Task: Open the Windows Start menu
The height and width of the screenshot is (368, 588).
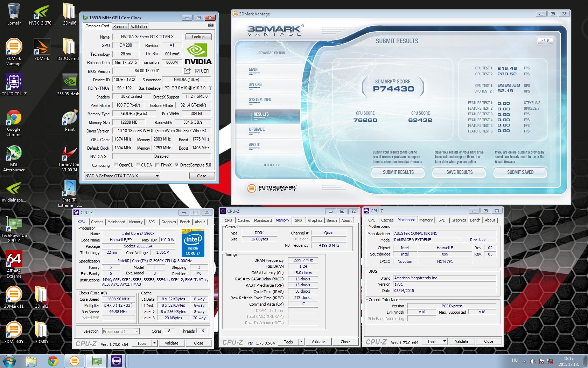Action: tap(9, 361)
